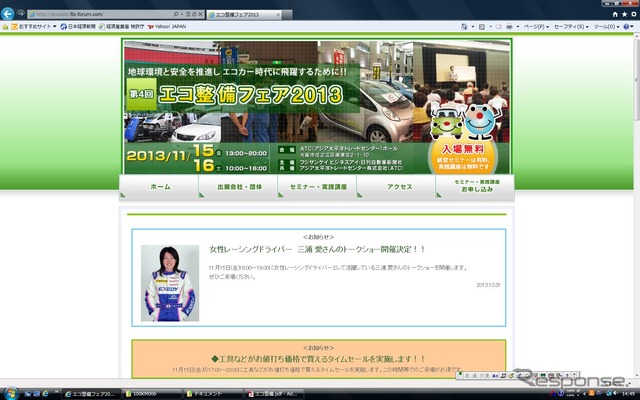Screen dimensions: 640x400
Task: Click the Windows Start orb
Action: [11, 393]
